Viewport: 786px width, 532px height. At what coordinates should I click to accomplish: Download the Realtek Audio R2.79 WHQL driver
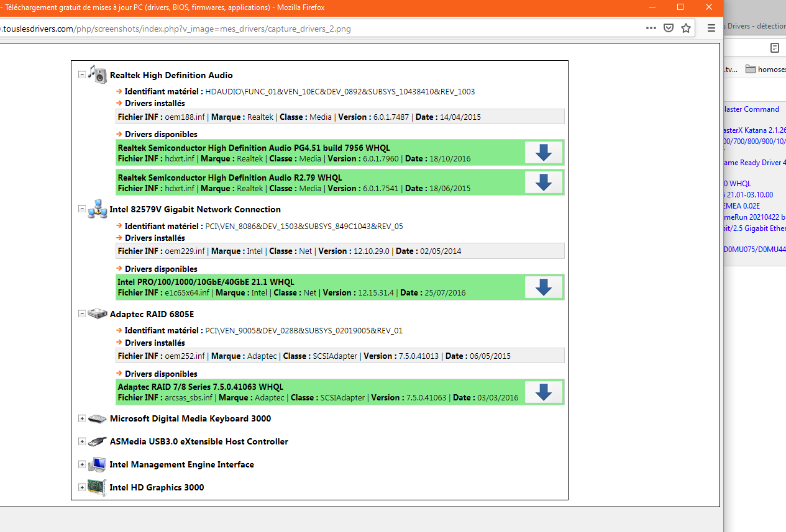(544, 182)
